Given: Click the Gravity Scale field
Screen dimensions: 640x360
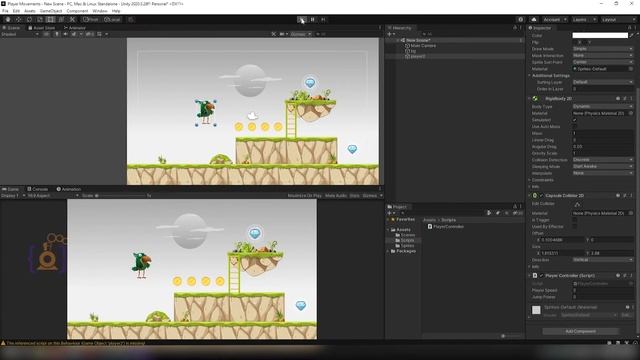Looking at the screenshot, I should [x=603, y=153].
